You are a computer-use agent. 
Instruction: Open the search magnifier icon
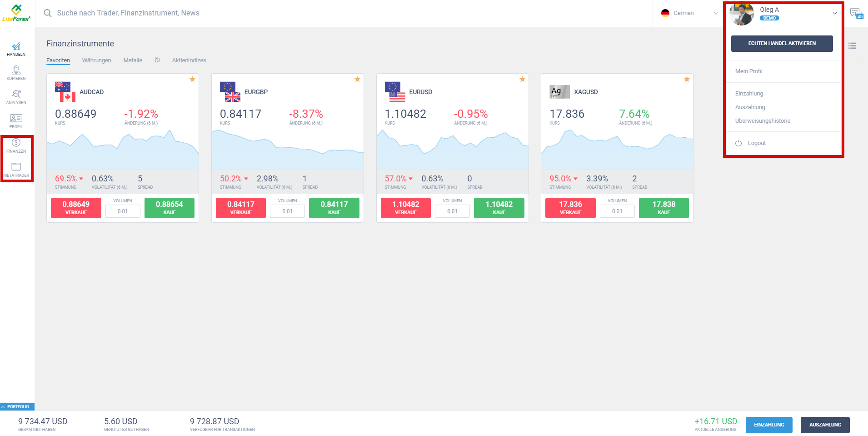tap(48, 13)
